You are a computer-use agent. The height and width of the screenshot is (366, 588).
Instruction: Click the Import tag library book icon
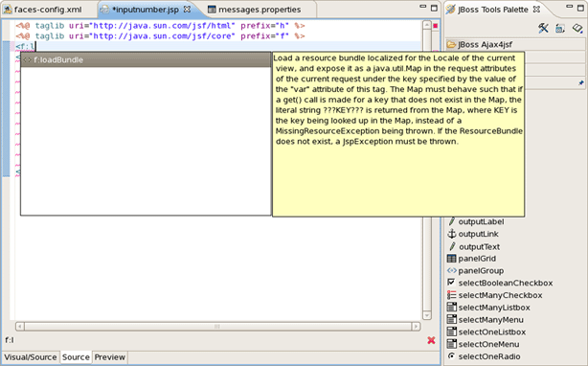577,28
